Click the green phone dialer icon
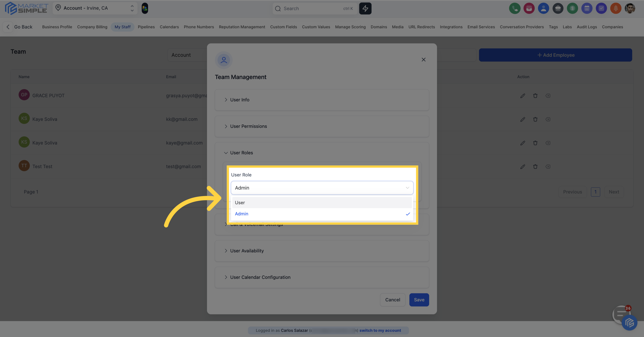This screenshot has height=337, width=644. (x=515, y=9)
